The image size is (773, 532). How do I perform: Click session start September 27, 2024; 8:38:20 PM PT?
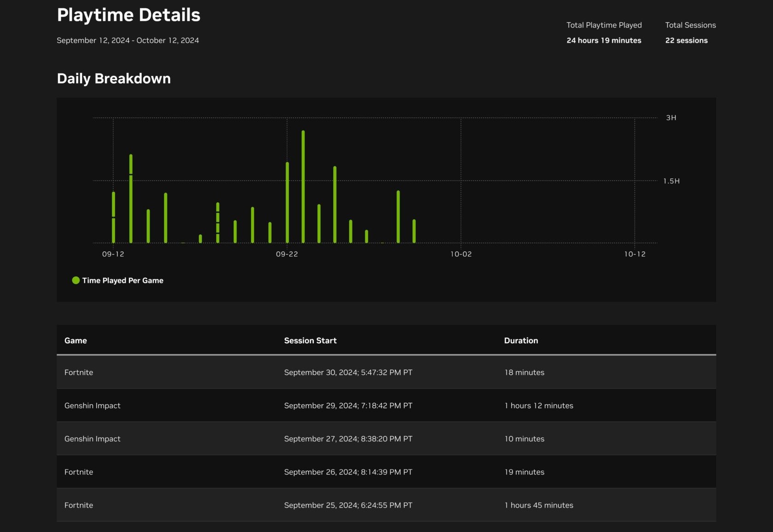(348, 439)
